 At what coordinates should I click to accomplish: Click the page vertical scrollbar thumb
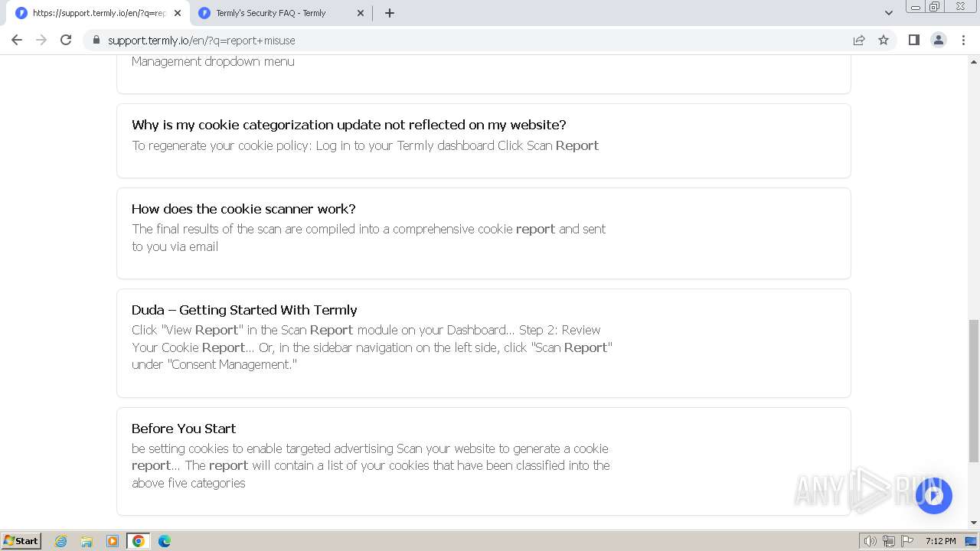click(x=974, y=390)
